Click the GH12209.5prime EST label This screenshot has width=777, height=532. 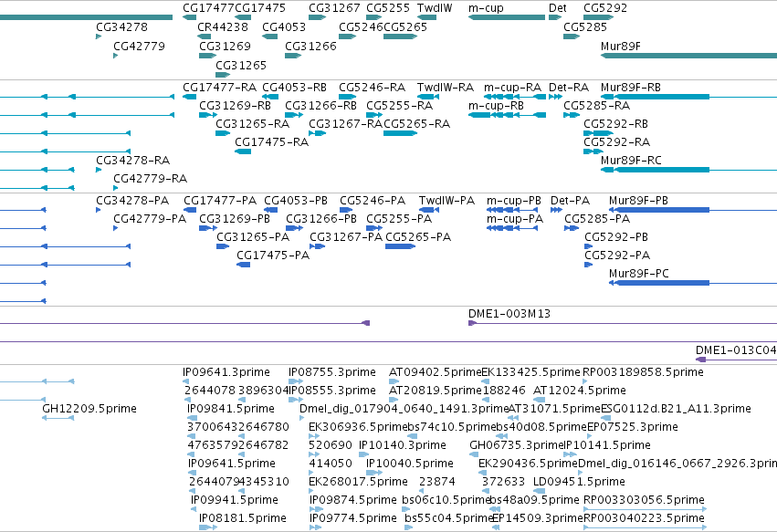[89, 408]
